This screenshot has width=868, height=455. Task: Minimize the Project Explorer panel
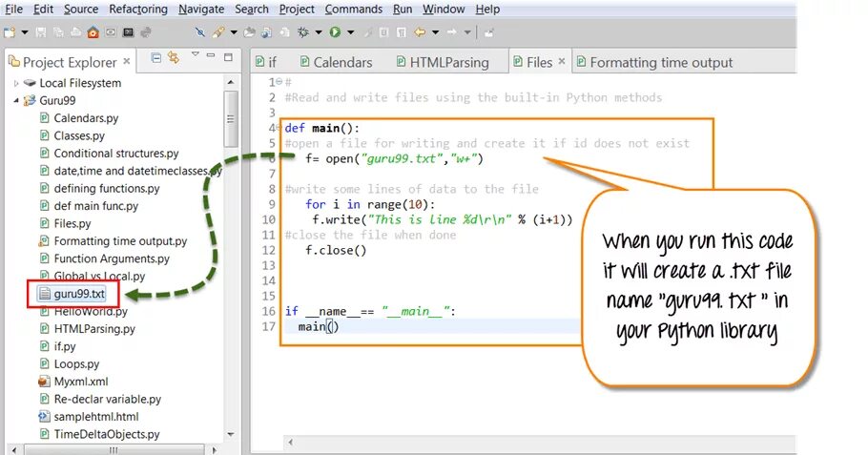(211, 55)
